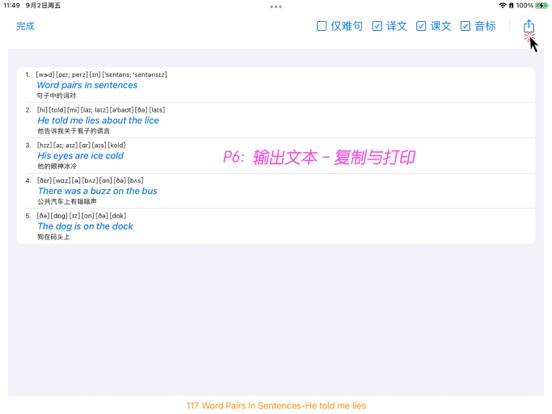Tap the clock time 11:49
Image resolution: width=552 pixels, height=414 pixels.
coord(12,5)
